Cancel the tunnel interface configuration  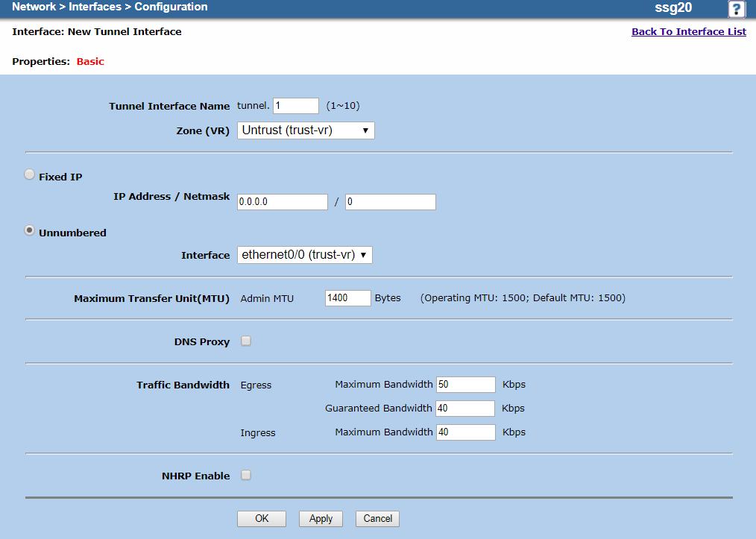[x=377, y=519]
